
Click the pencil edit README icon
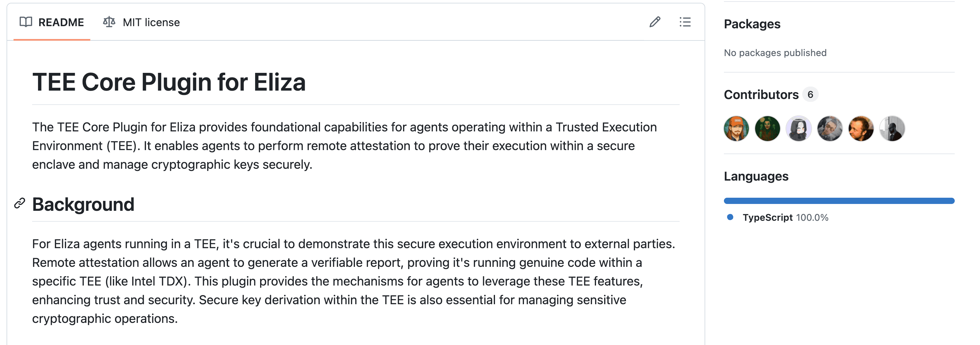(x=654, y=22)
